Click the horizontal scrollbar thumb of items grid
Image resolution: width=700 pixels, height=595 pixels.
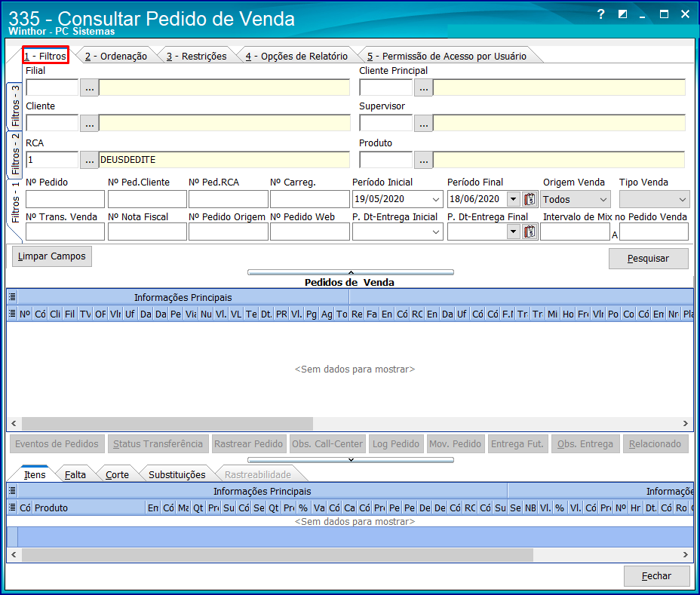pyautogui.click(x=278, y=554)
